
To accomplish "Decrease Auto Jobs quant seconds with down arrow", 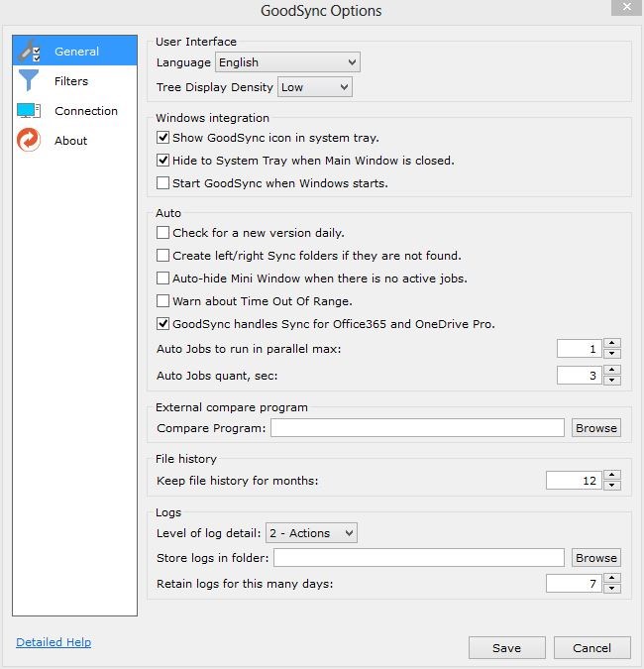I will pyautogui.click(x=612, y=381).
